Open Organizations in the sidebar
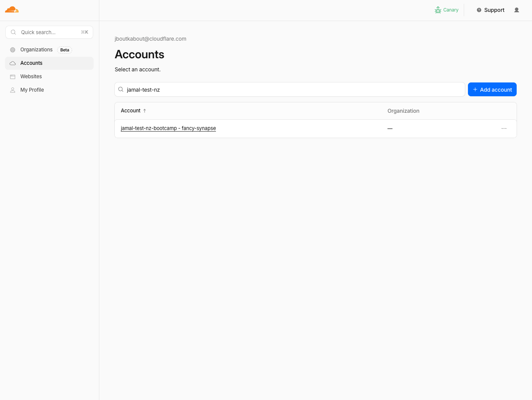 click(49, 50)
